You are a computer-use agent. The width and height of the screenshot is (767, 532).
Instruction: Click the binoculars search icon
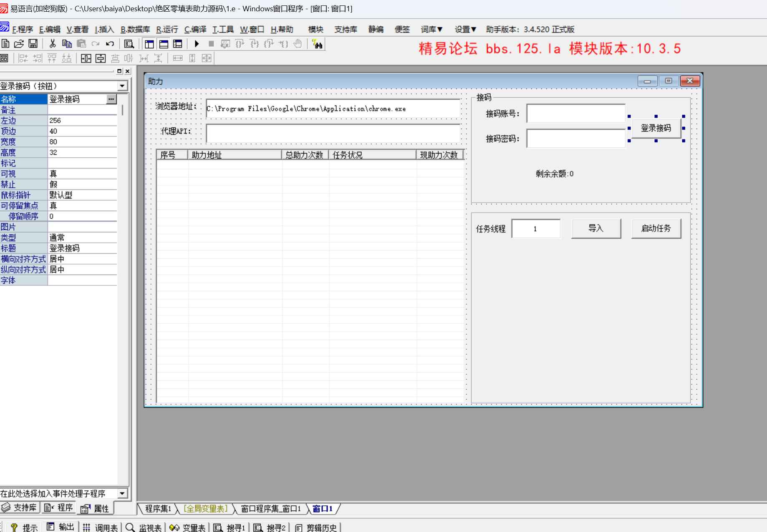tap(317, 44)
